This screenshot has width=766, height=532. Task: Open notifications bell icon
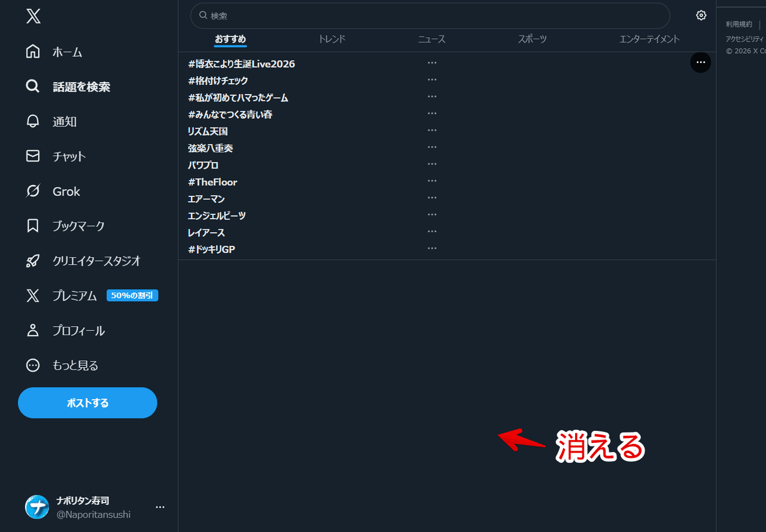33,121
